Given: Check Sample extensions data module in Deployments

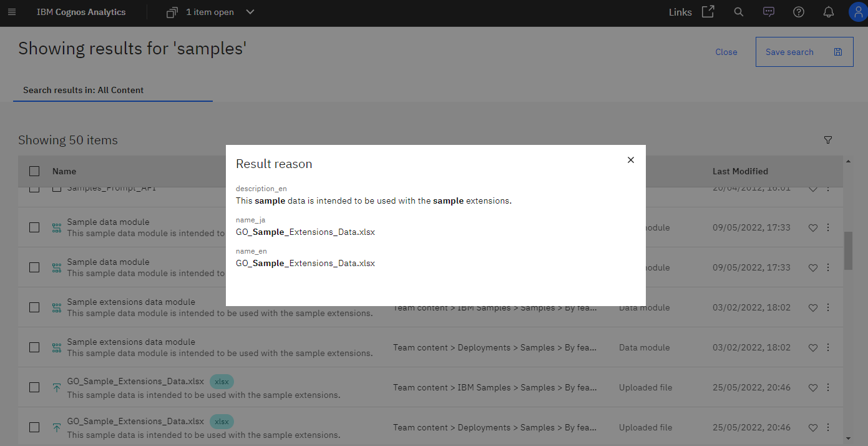Looking at the screenshot, I should [x=34, y=347].
